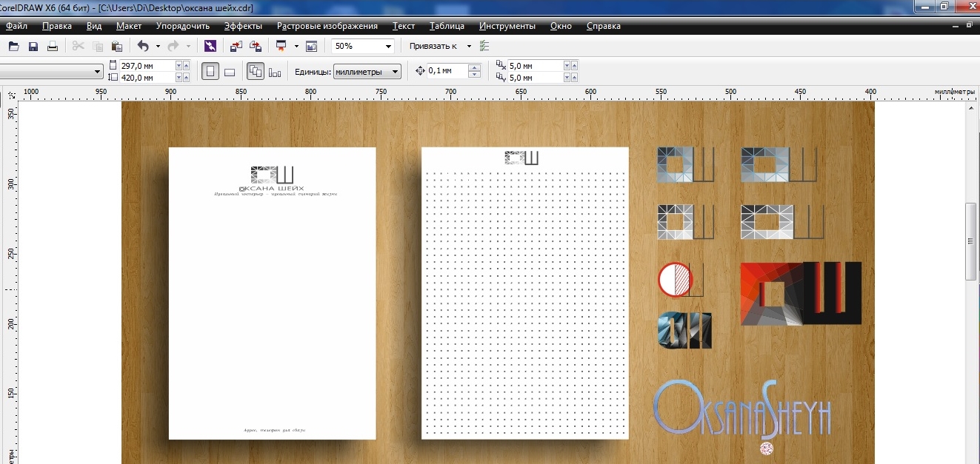Open the application launcher icon
980x464 pixels.
(281, 46)
